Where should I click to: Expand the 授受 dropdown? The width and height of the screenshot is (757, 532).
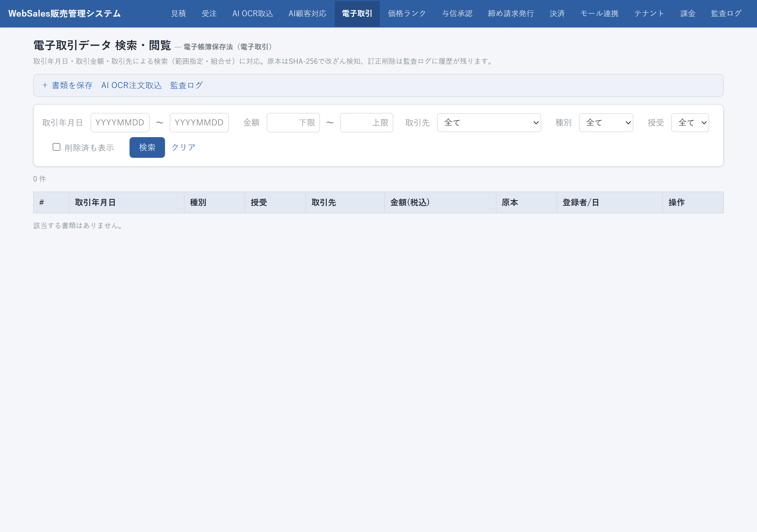[x=690, y=123]
